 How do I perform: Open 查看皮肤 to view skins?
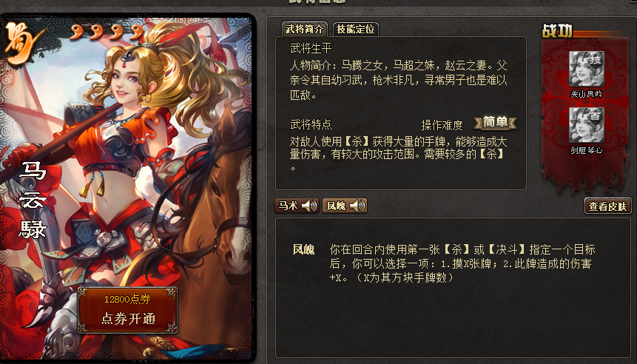pyautogui.click(x=607, y=206)
